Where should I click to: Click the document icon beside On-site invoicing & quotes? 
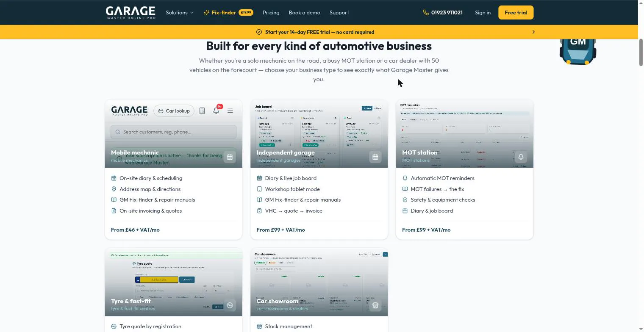click(x=114, y=211)
